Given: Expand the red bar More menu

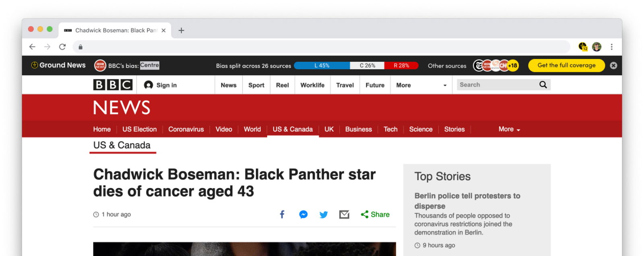Looking at the screenshot, I should (509, 129).
